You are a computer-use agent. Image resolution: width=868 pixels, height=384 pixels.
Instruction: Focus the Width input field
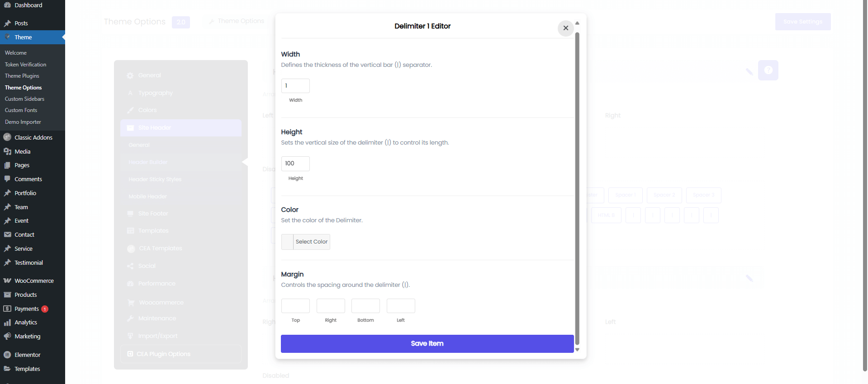point(295,86)
